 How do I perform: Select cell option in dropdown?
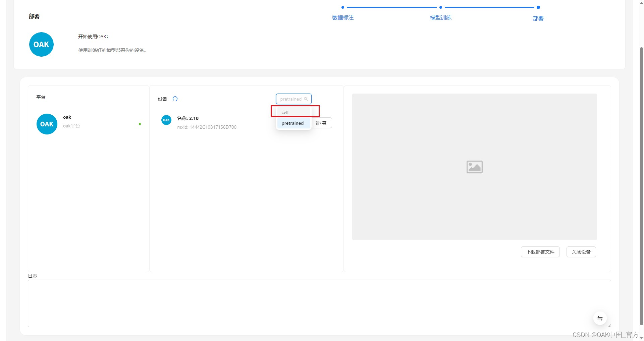point(294,112)
